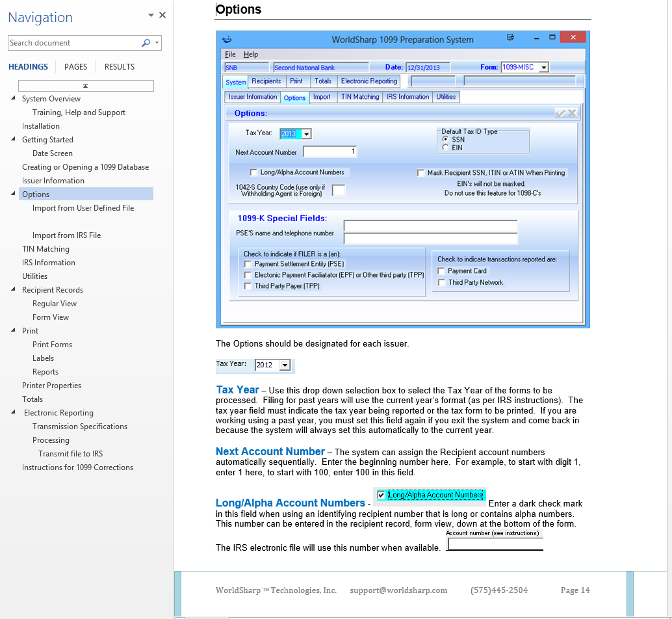This screenshot has height=619, width=672.
Task: Click the WorldSharp app icon in title bar
Action: point(227,39)
